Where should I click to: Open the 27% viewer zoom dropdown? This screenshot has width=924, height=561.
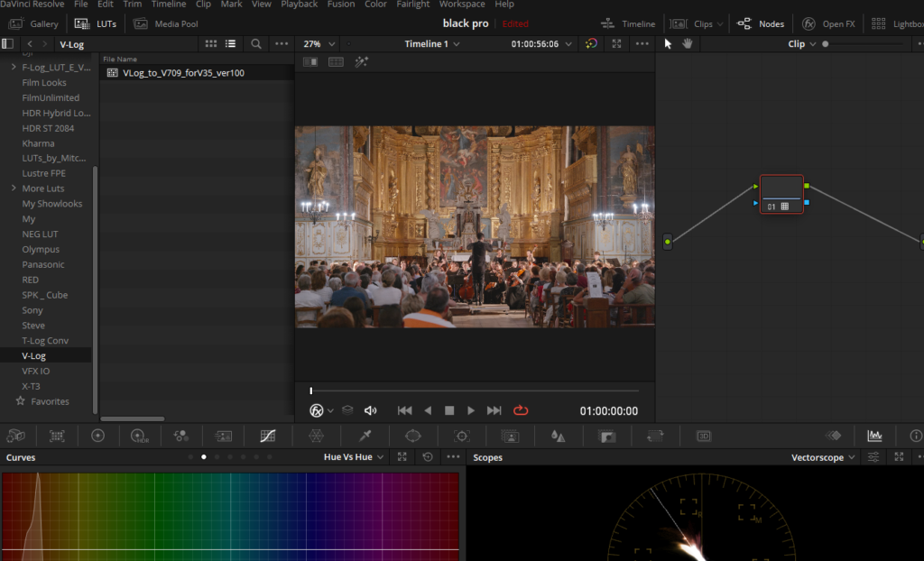tap(319, 43)
